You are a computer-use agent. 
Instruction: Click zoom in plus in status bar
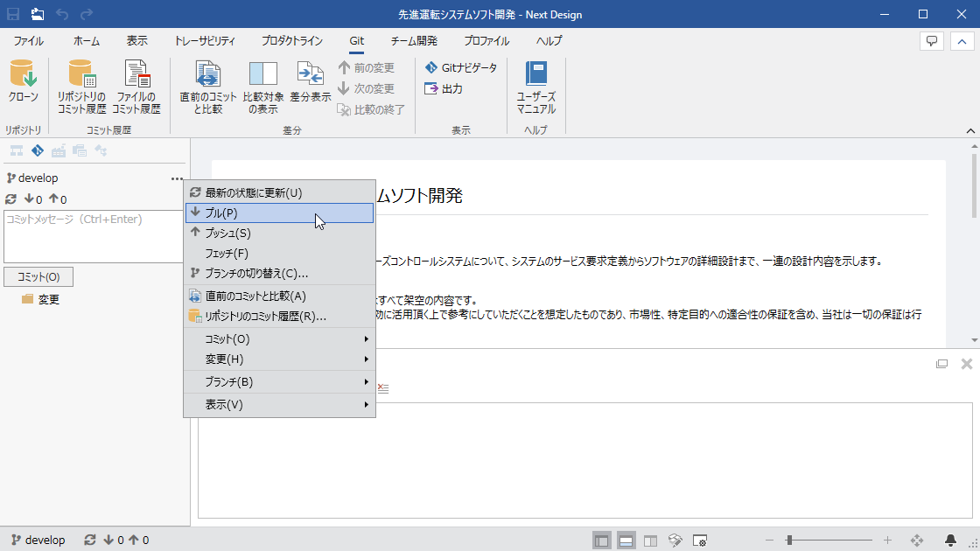[x=887, y=540]
